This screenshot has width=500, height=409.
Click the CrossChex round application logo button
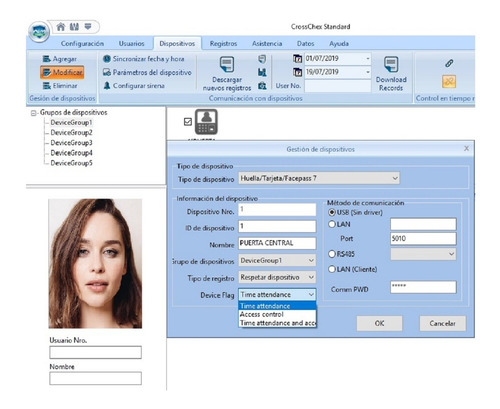pos(39,32)
